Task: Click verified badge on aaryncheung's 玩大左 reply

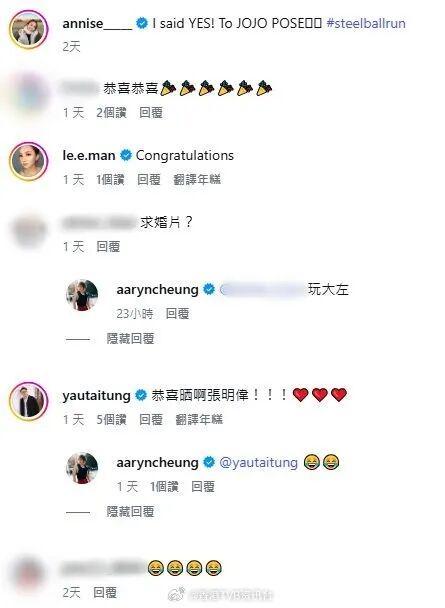Action: click(209, 289)
